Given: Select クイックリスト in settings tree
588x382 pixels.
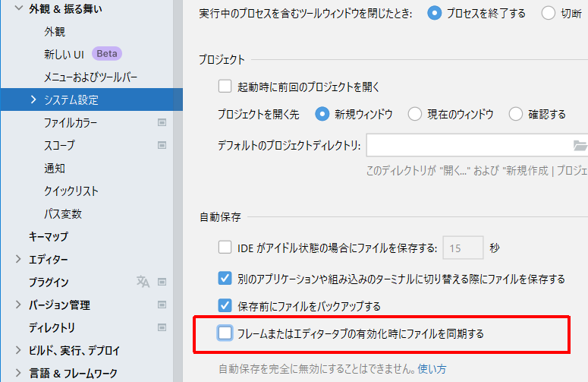Looking at the screenshot, I should coord(71,191).
